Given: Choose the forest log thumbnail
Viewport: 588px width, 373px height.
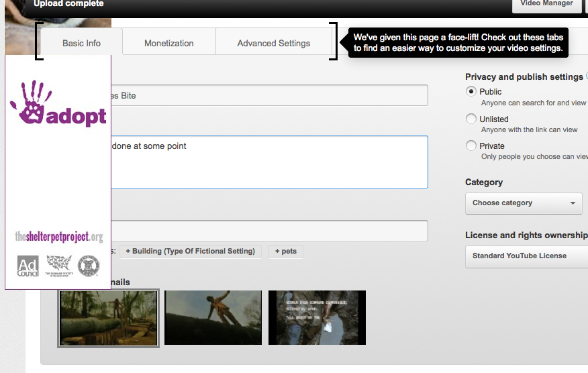Looking at the screenshot, I should pos(108,318).
